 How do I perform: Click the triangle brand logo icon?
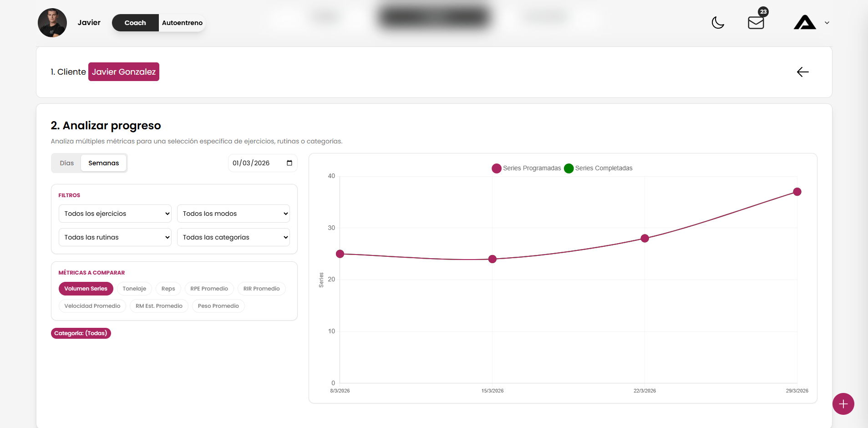click(804, 23)
